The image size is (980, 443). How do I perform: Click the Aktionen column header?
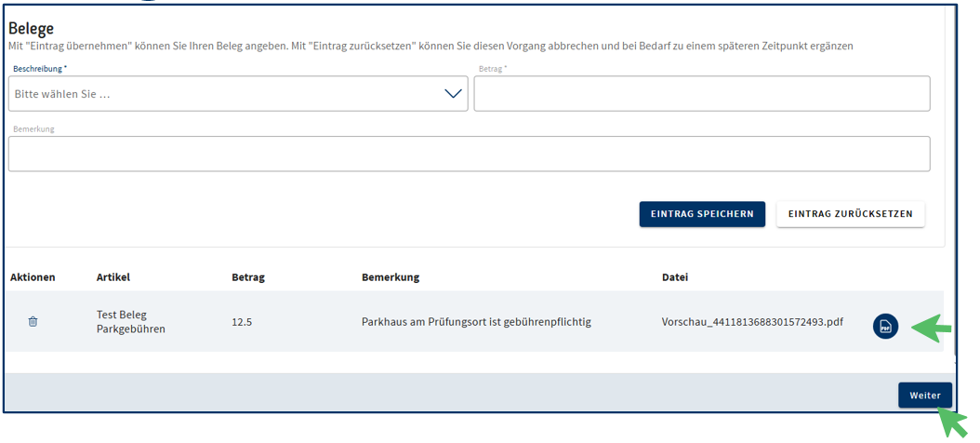click(33, 277)
